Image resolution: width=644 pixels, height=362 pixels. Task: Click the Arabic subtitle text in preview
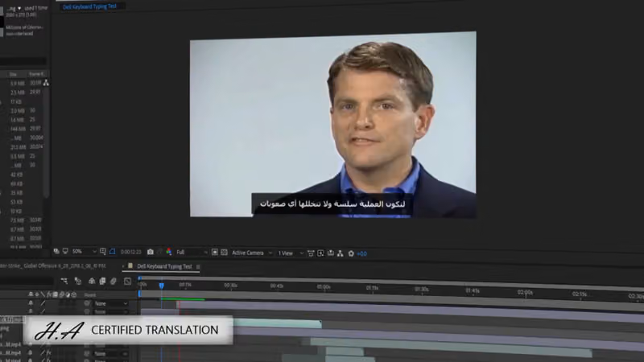(332, 204)
